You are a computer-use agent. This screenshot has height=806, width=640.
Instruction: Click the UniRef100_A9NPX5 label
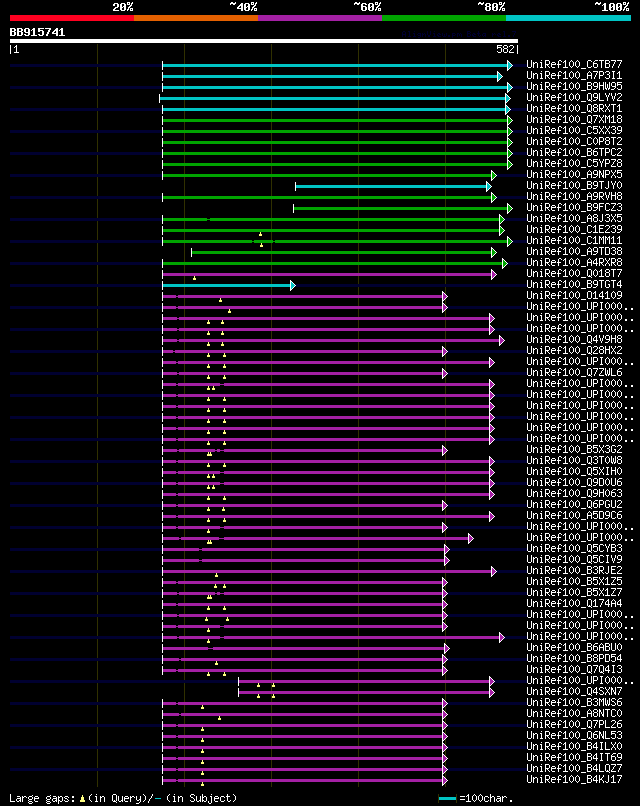pyautogui.click(x=574, y=174)
